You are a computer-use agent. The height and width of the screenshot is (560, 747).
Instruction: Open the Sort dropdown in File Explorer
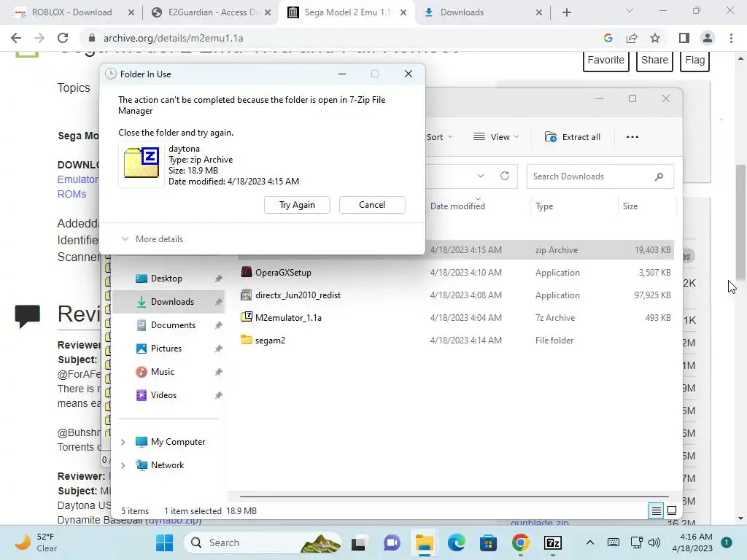tap(439, 137)
